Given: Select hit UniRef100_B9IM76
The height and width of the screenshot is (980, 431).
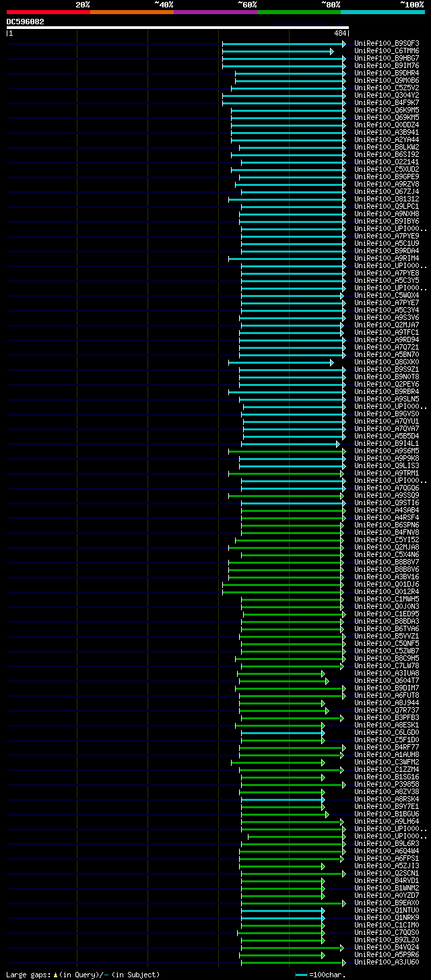Looking at the screenshot, I should 387,66.
